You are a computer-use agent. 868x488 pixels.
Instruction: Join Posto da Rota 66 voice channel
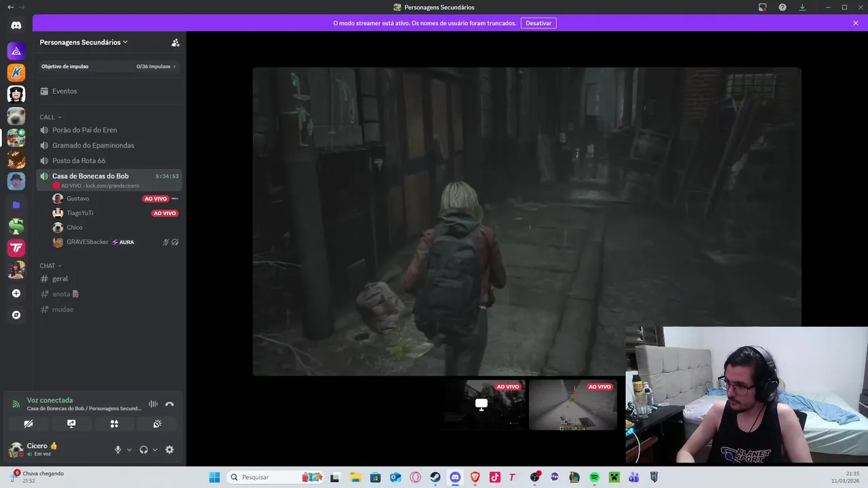pyautogui.click(x=108, y=161)
